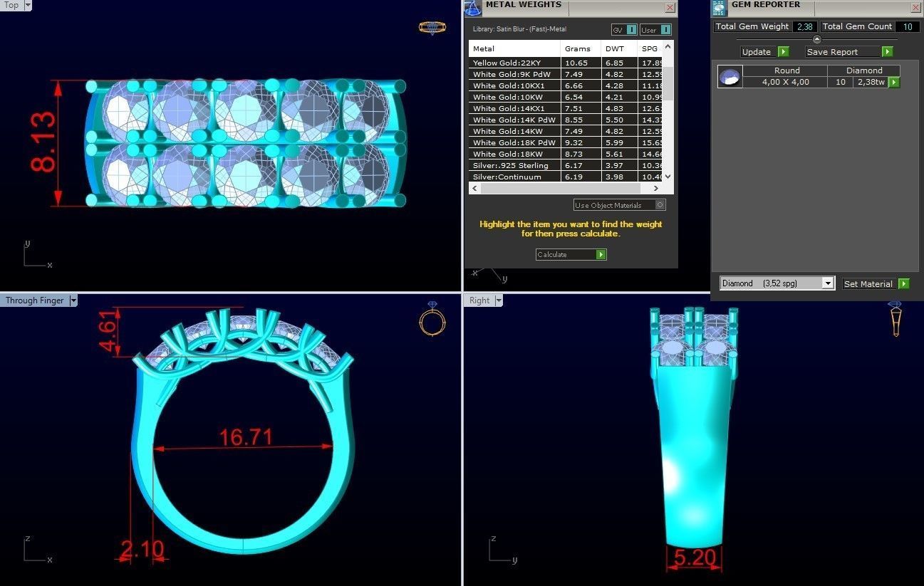Toggle the GV library switch
This screenshot has height=586, width=924.
pyautogui.click(x=632, y=30)
